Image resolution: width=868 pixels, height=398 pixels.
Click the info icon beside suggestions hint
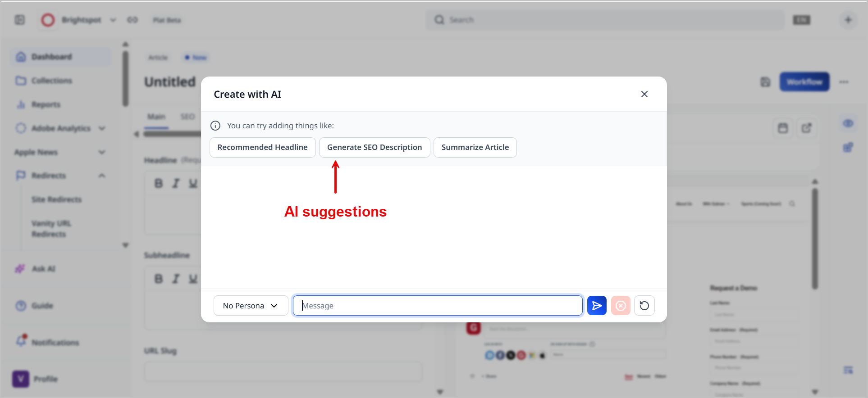(215, 126)
